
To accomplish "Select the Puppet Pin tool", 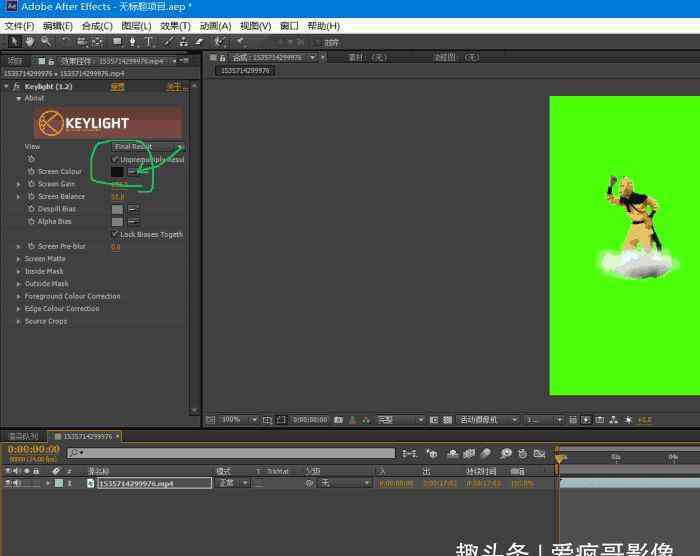I will coord(240,42).
